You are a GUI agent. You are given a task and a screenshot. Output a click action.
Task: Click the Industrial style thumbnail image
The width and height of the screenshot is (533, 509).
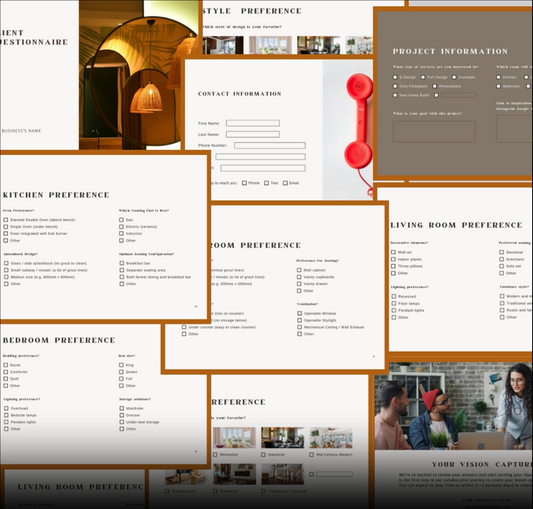(282, 438)
